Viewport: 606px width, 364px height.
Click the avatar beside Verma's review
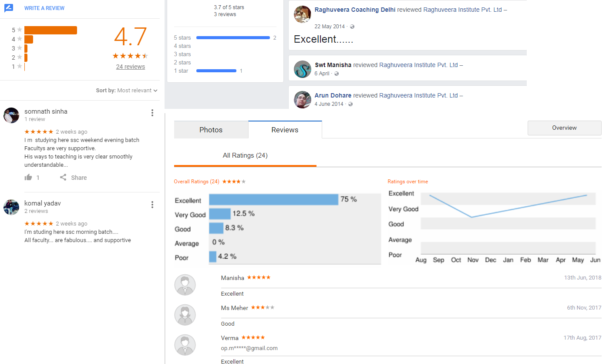coord(185,345)
